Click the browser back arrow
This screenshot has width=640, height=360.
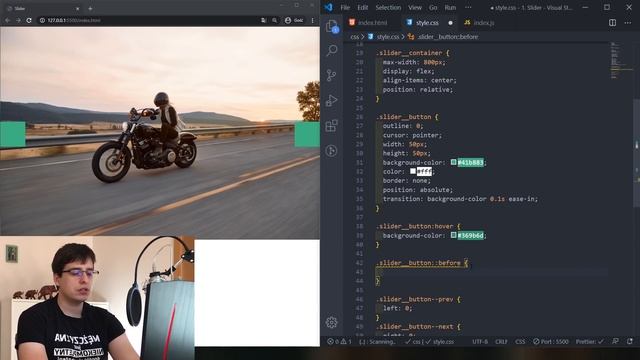pyautogui.click(x=7, y=20)
